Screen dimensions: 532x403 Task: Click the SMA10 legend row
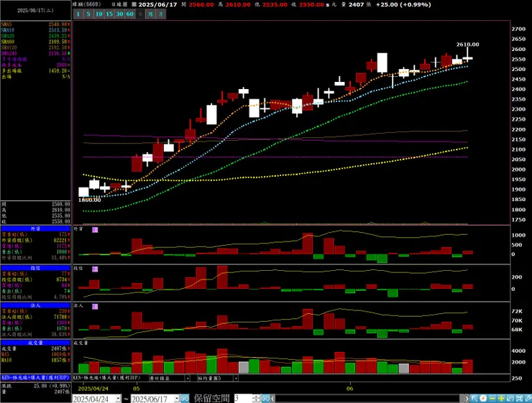(36, 30)
